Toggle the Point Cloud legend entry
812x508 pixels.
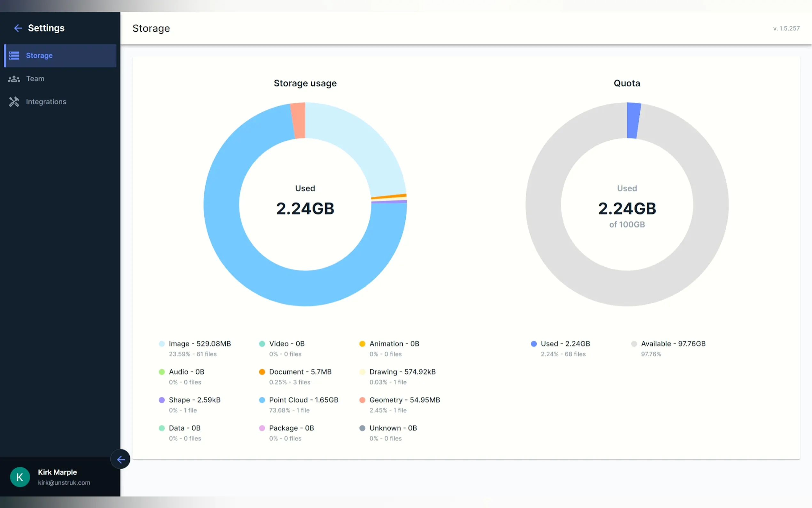point(303,400)
